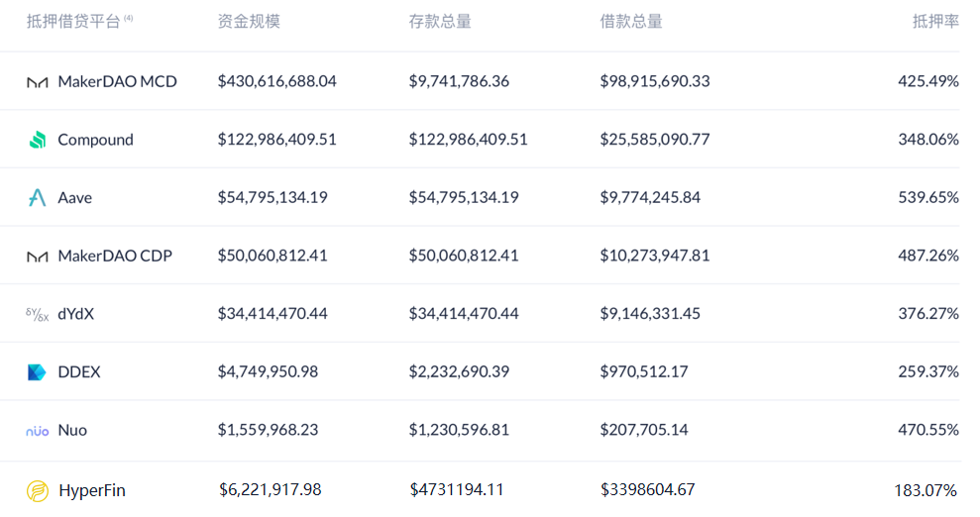Open the dYdX platform link
This screenshot has width=980, height=517.
point(76,314)
